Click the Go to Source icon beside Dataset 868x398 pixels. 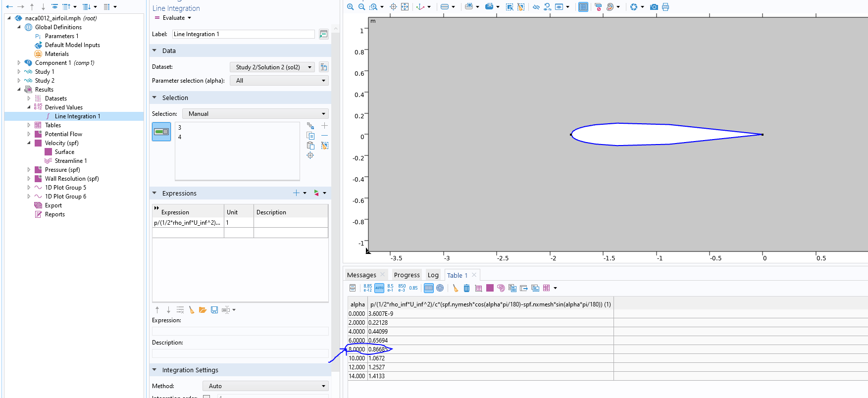pyautogui.click(x=323, y=67)
